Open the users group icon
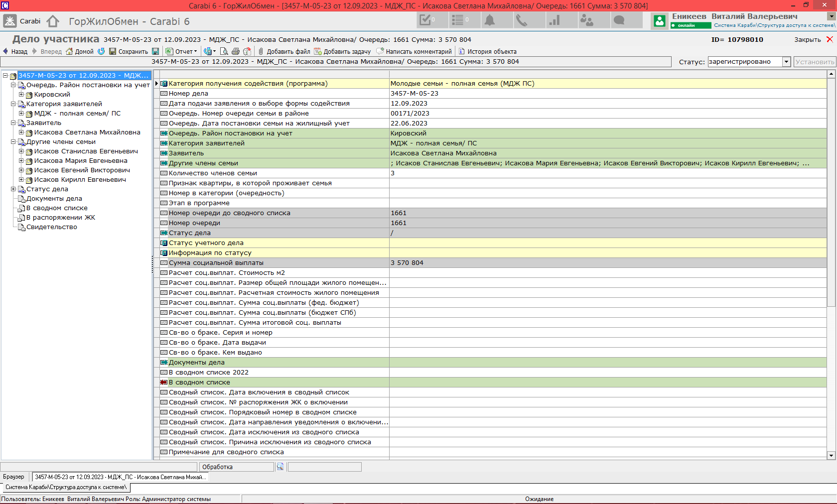The image size is (837, 504). (x=586, y=20)
